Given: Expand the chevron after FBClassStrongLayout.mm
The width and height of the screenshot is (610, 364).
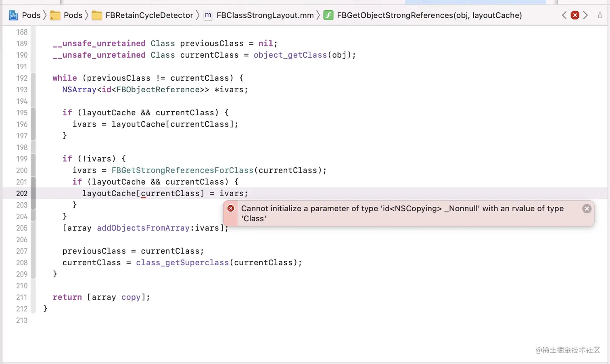Looking at the screenshot, I should [x=318, y=15].
